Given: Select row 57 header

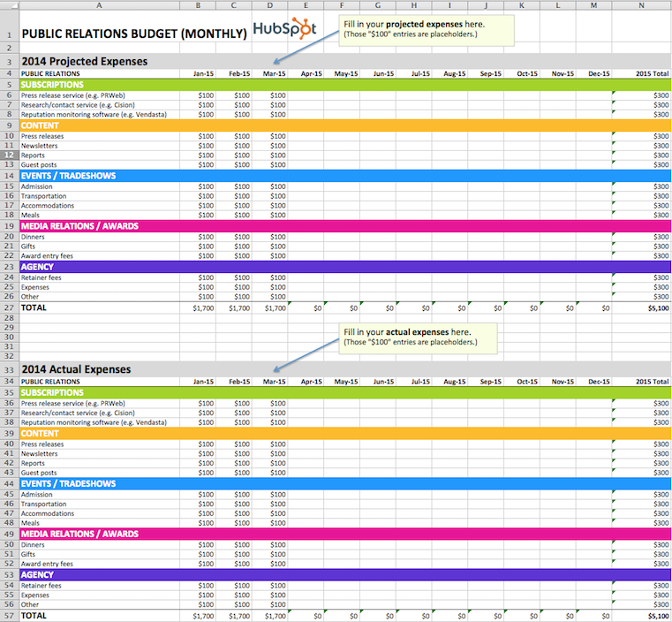Looking at the screenshot, I should [x=10, y=616].
